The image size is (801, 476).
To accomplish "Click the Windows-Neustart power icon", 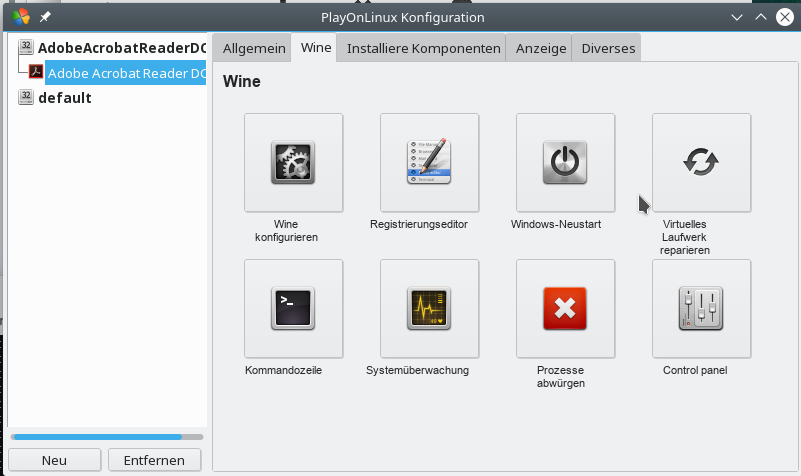I will point(565,162).
